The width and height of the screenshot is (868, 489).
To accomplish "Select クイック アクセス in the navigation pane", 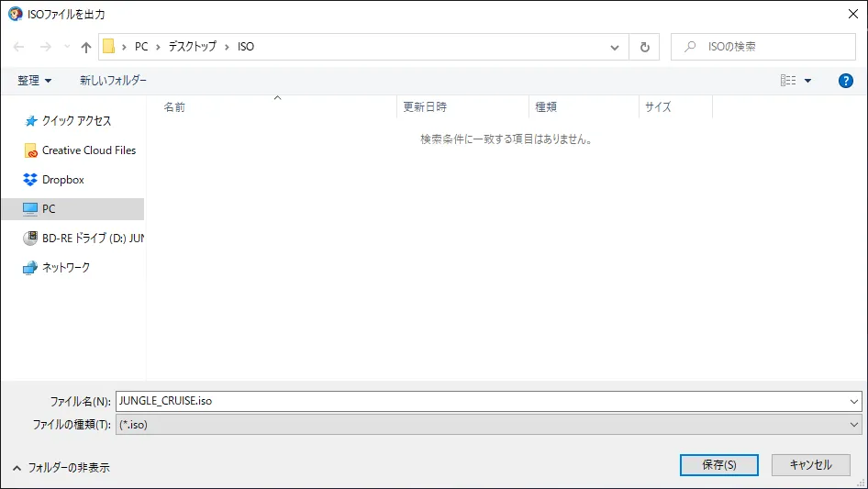I will (x=76, y=121).
